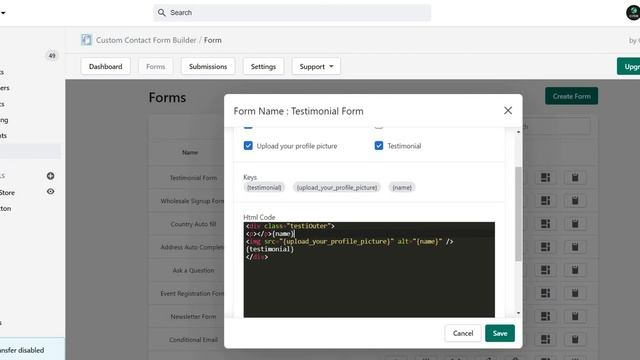Click the {testimonial} key chip

(264, 187)
